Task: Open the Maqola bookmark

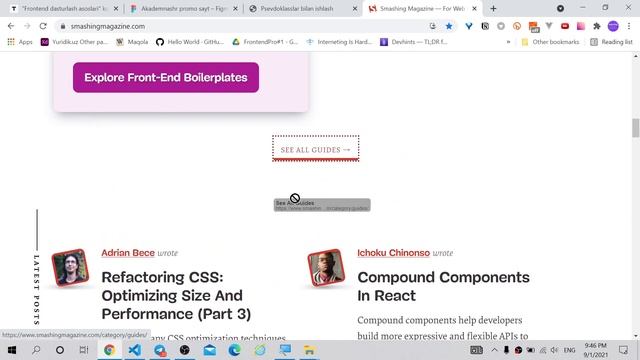Action: (x=132, y=42)
